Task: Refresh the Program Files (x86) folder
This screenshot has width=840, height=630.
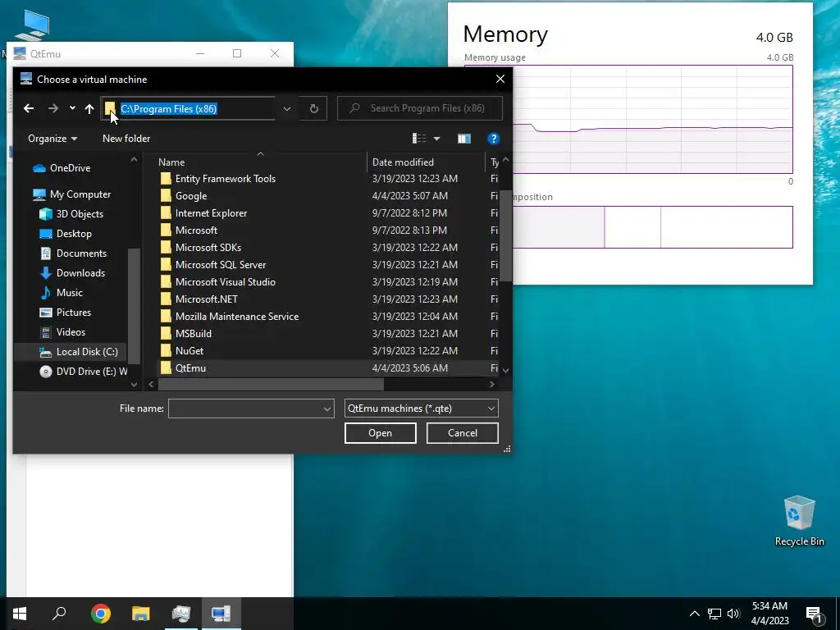Action: 314,109
